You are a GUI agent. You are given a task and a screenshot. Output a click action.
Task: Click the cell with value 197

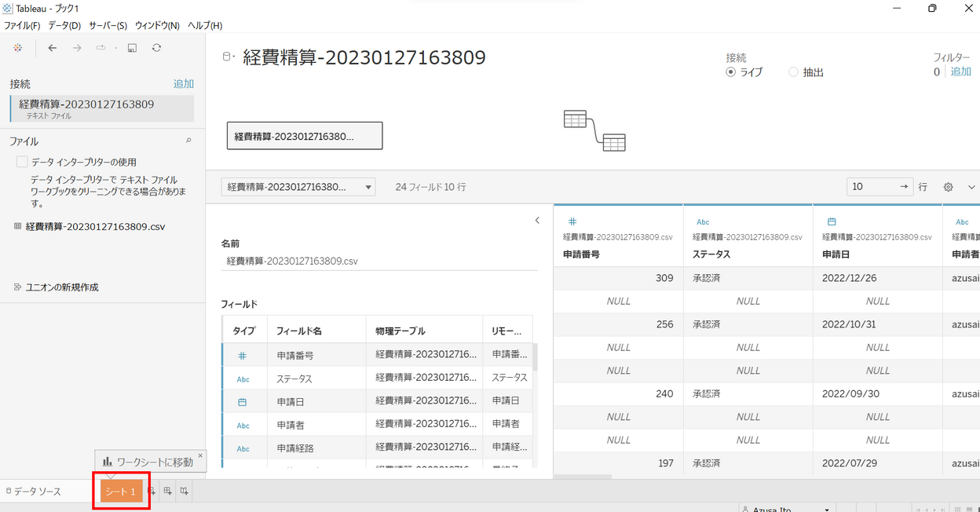(618, 463)
